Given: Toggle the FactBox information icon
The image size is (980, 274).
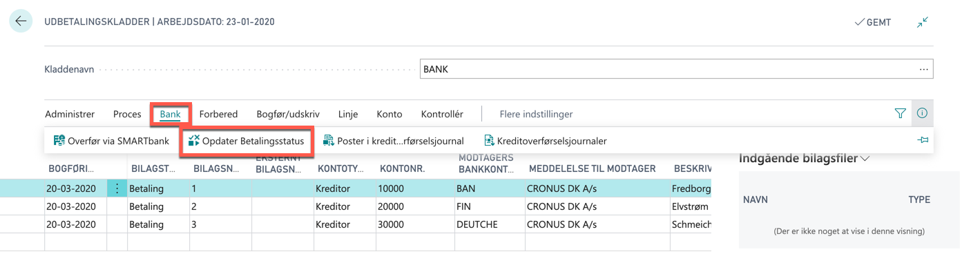Looking at the screenshot, I should pos(922,114).
